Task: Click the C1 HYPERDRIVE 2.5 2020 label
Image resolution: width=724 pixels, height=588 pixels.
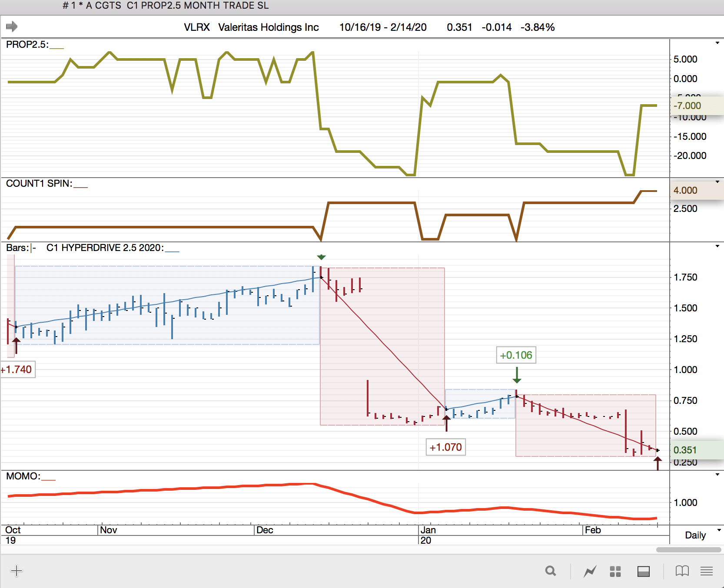Action: coord(105,248)
